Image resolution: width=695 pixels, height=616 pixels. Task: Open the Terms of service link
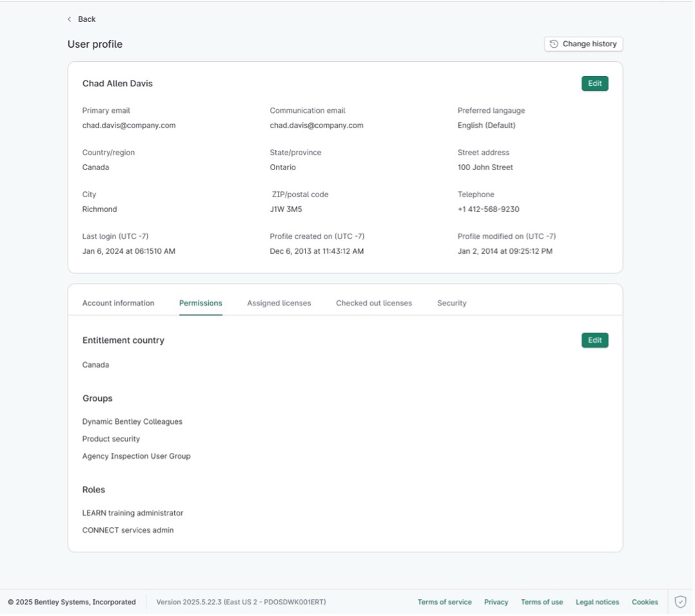coord(444,602)
